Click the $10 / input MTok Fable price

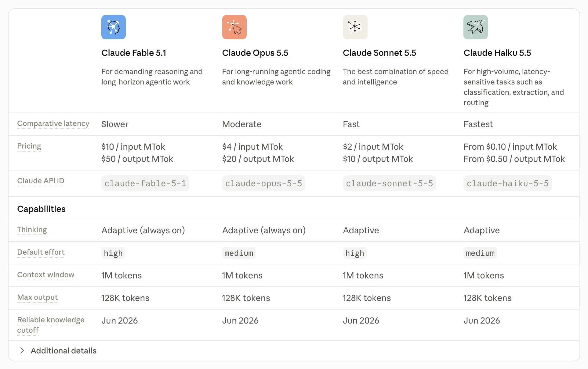tap(133, 147)
